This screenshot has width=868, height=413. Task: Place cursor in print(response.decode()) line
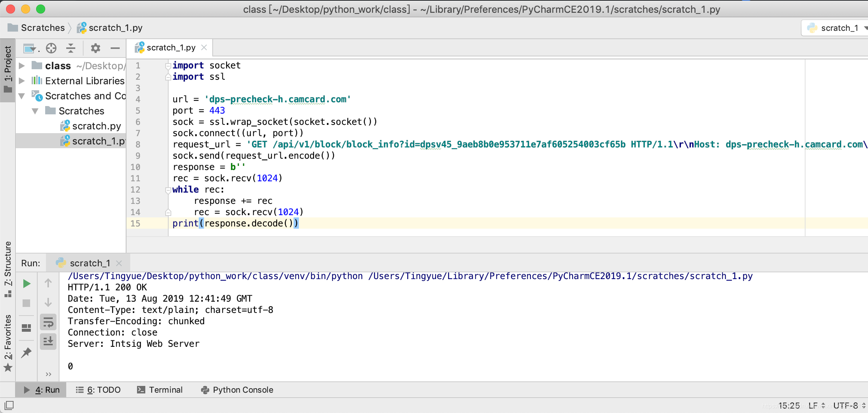pyautogui.click(x=236, y=223)
